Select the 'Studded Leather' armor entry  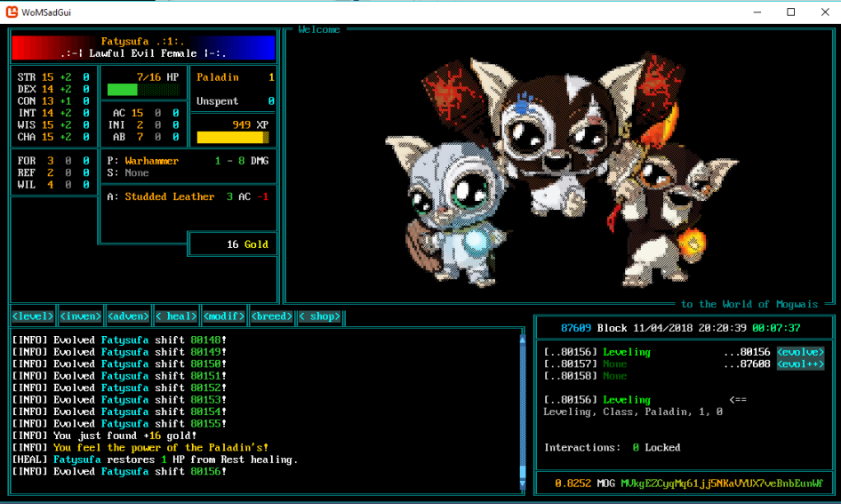170,196
